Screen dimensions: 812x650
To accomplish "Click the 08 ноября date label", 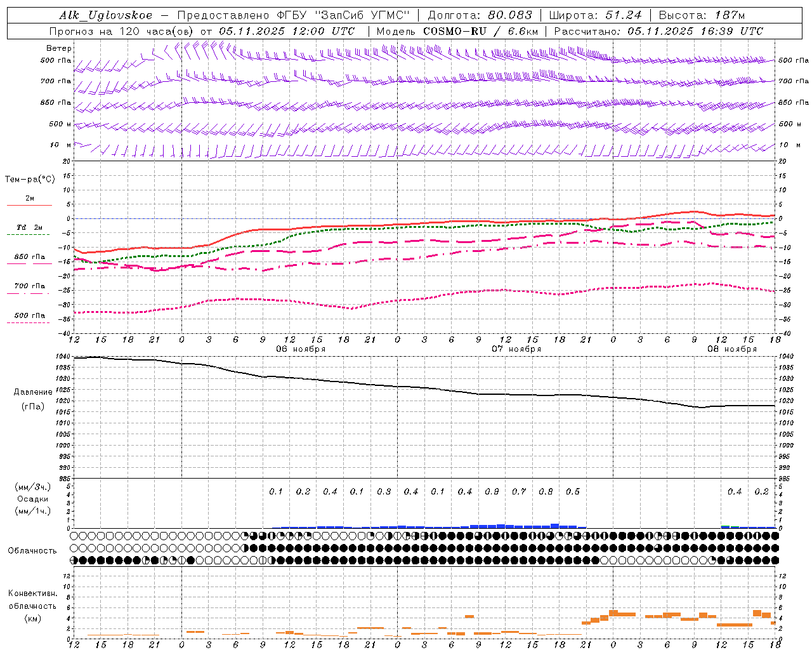I will pos(732,349).
